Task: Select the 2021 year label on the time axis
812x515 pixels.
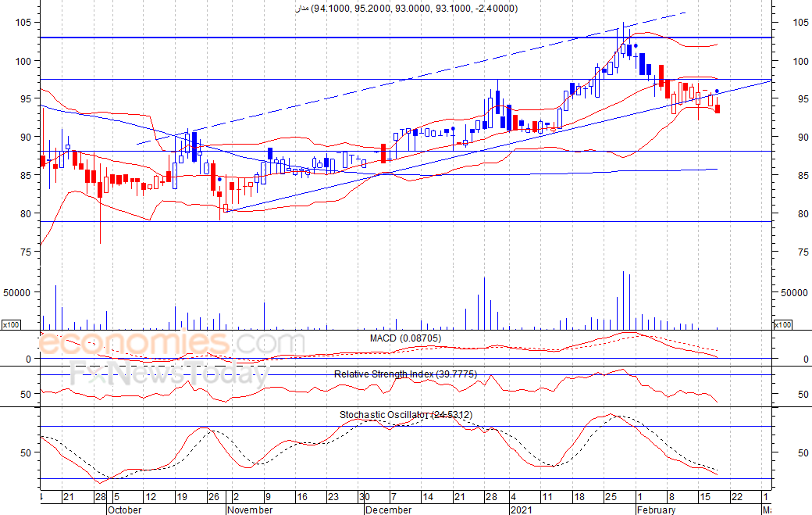Action: click(x=521, y=510)
